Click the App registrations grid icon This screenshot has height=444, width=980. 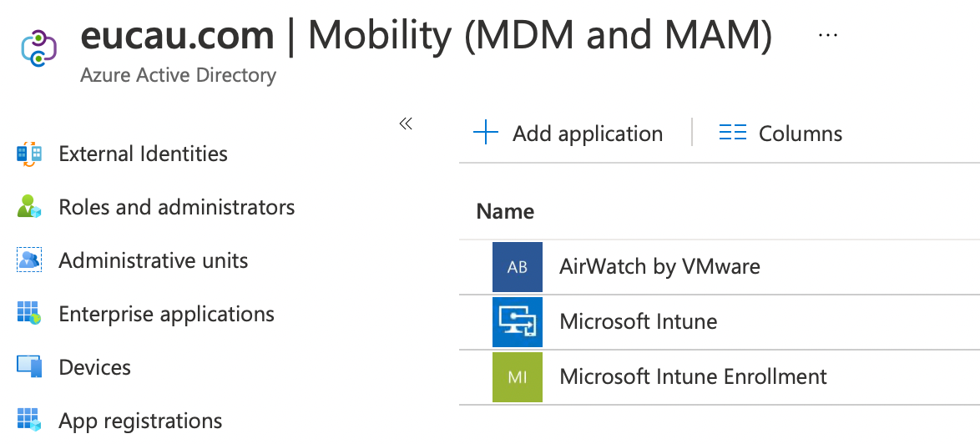point(29,420)
